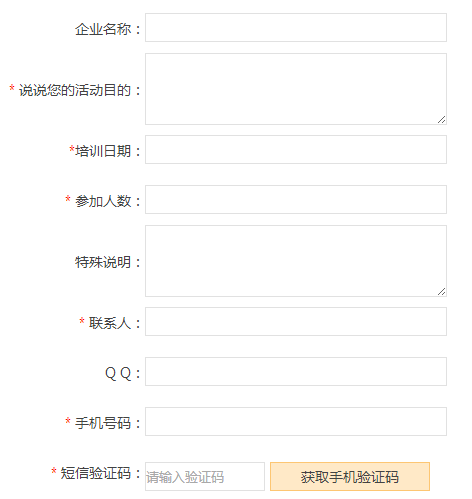Click the resize handle of 活动目的 textarea
Image resolution: width=472 pixels, height=499 pixels.
click(442, 120)
